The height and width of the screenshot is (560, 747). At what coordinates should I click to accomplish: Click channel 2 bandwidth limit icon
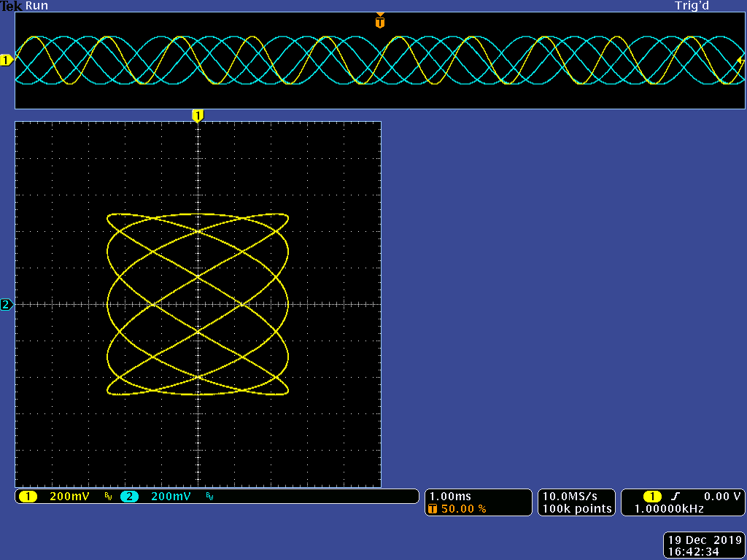209,497
